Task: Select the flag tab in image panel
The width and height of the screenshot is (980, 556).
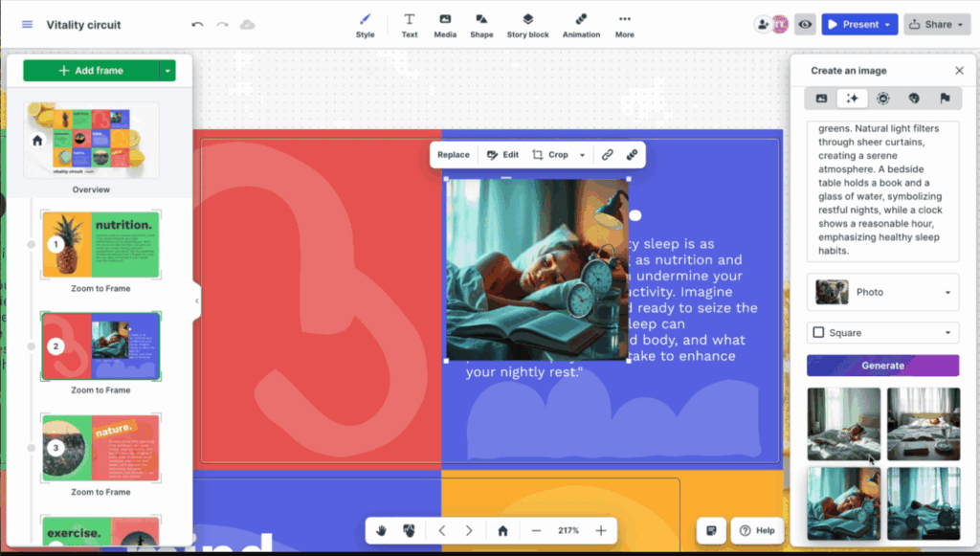Action: point(945,99)
